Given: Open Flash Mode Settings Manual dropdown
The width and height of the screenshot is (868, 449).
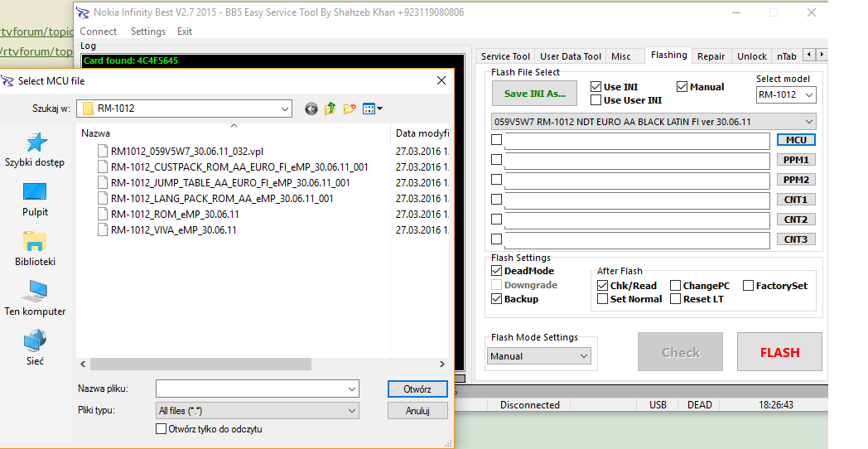Looking at the screenshot, I should click(x=539, y=356).
